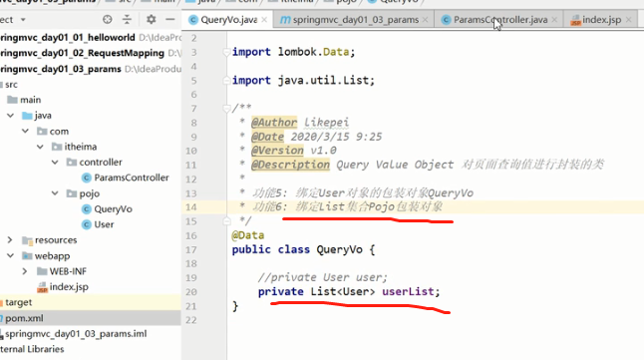This screenshot has width=644, height=360.
Task: Click QueryVo class name in declaration
Action: [x=339, y=250]
